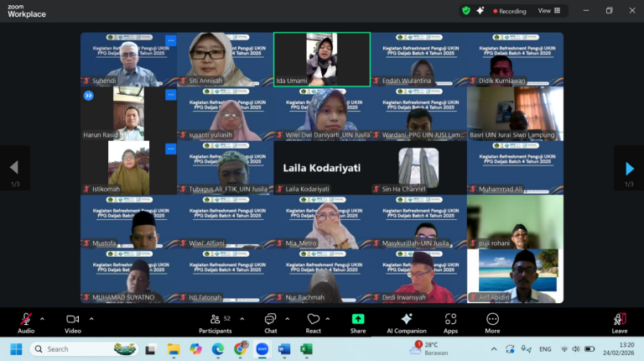Viewport: 644px width, 361px height.
Task: Open the React emoji menu
Action: [x=313, y=322]
